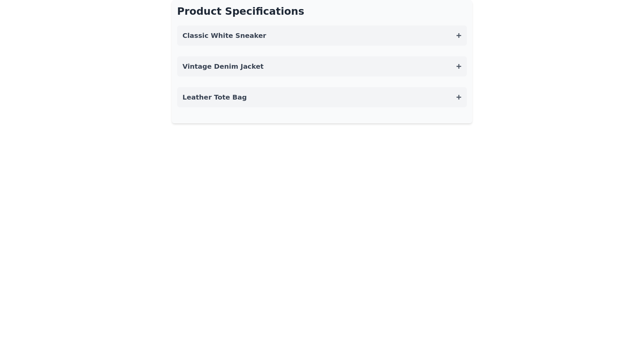Viewport: 644px width, 362px height.
Task: Expand the Vintage Denim Jacket section
Action: pyautogui.click(x=322, y=66)
